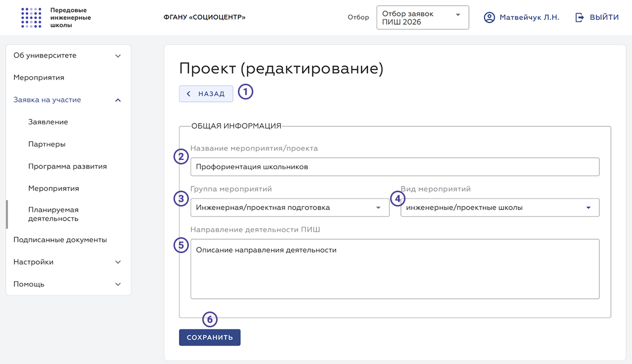Select Партнеры in the sidebar
Screen dimensions: 632x364
point(47,144)
